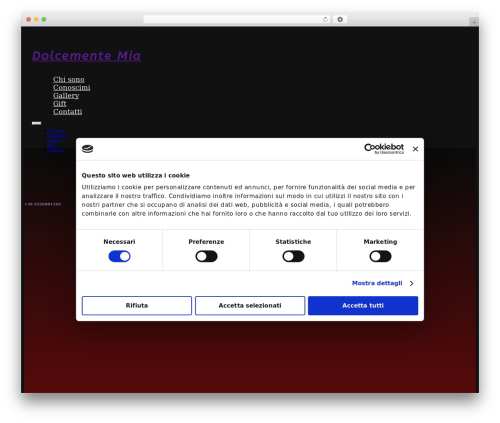Viewport: 500px width, 423px height.
Task: Click the phone number starting with +39
Action: (43, 204)
